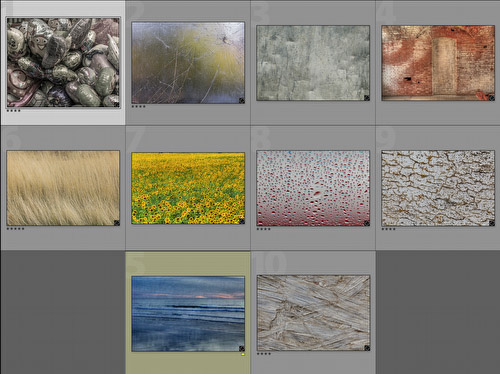Viewport: 500px width, 374px height.
Task: Click the develop badge on the brick wall photo
Action: pyautogui.click(x=491, y=98)
